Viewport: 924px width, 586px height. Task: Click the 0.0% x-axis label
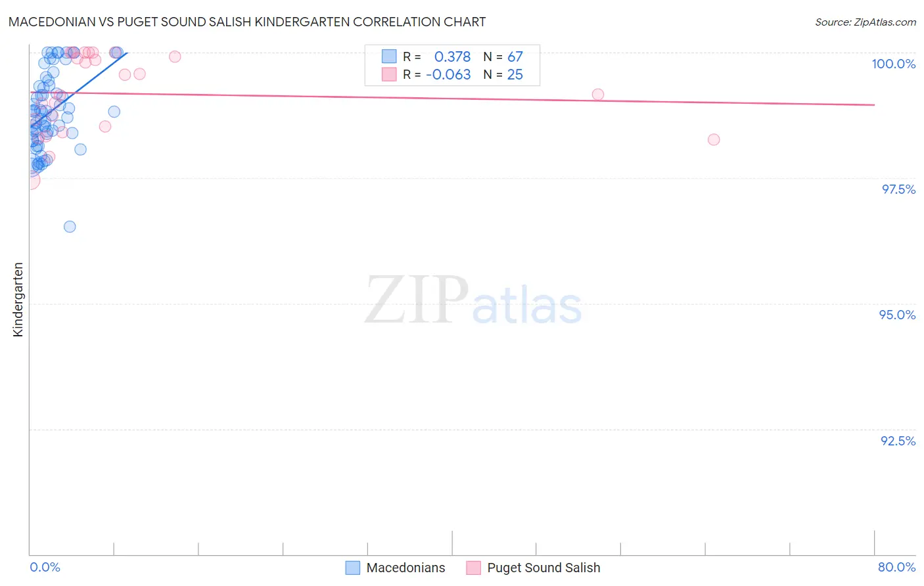(45, 567)
